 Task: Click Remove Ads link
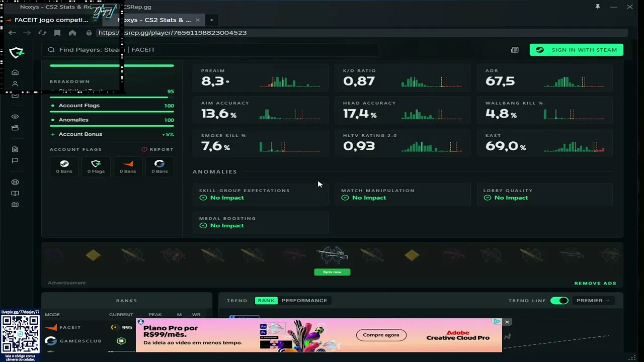(595, 283)
